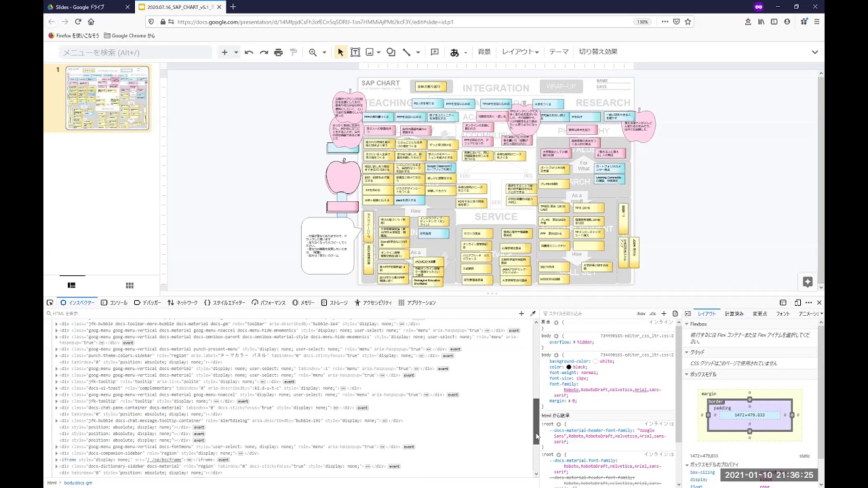This screenshot has width=868, height=488.
Task: Toggle the .cls classes panel
Action: coord(652,314)
